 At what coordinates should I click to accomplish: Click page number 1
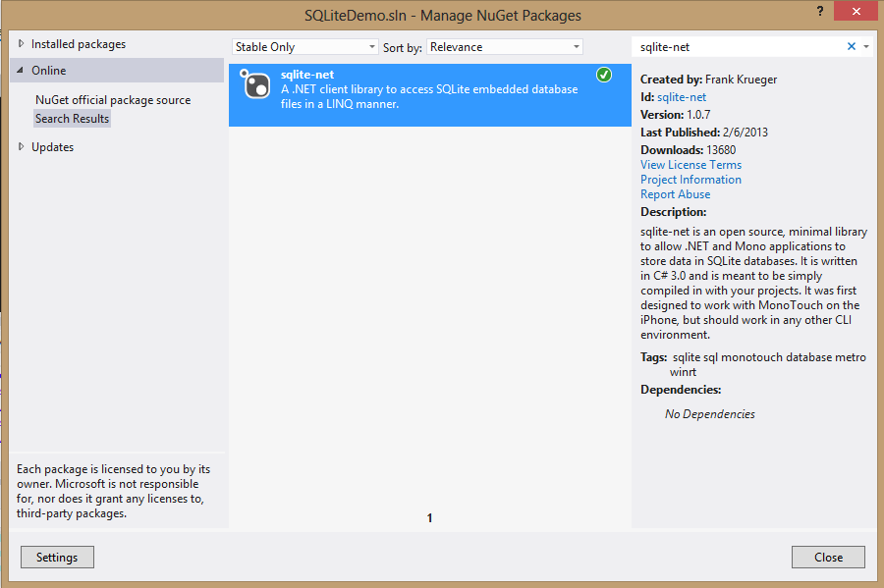click(429, 517)
